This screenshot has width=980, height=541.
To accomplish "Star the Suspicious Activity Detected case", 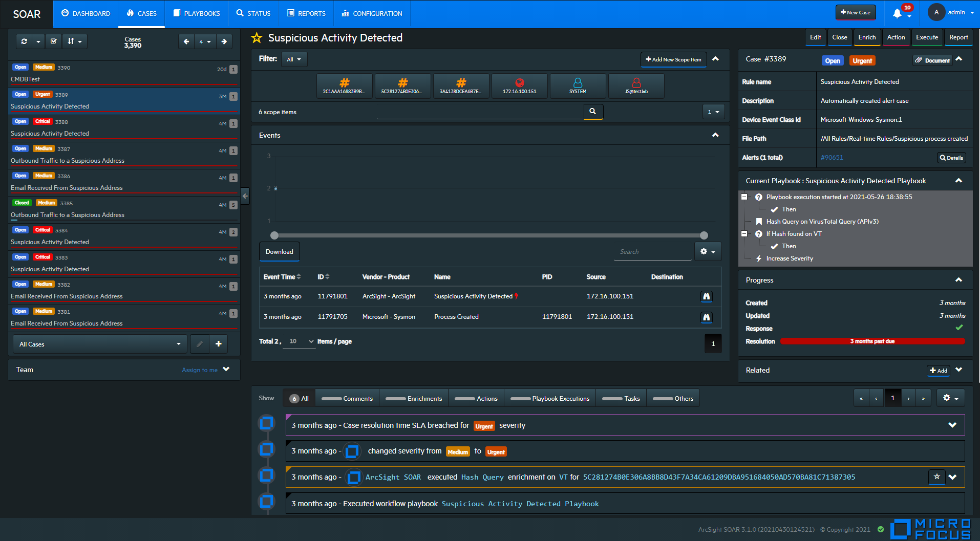I will (x=257, y=38).
